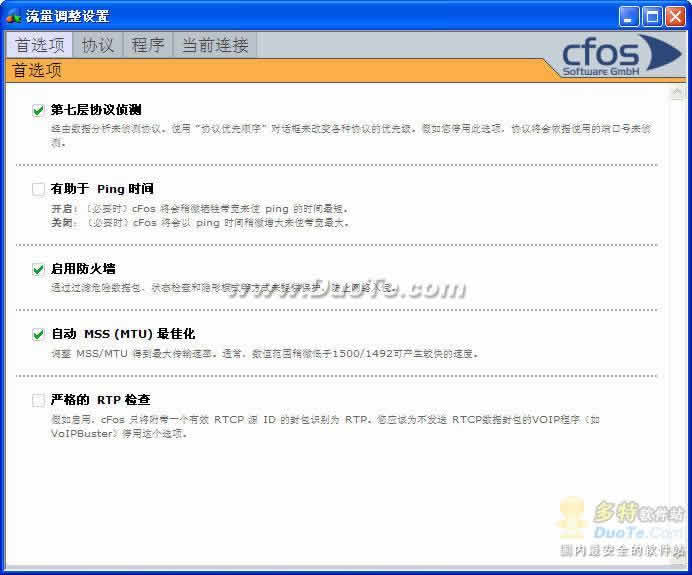Screen dimensions: 692x575
Task: Click the cFos Software GmbH logo
Action: pyautogui.click(x=621, y=56)
